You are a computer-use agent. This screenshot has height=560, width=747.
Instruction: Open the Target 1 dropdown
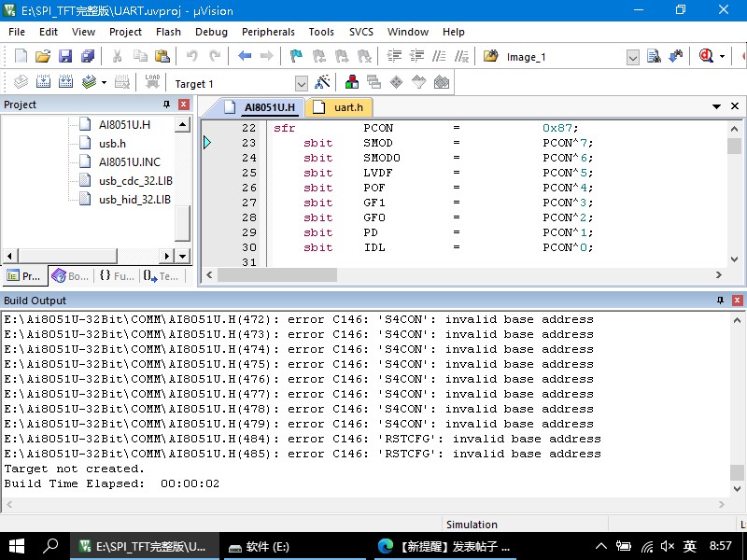click(x=301, y=84)
